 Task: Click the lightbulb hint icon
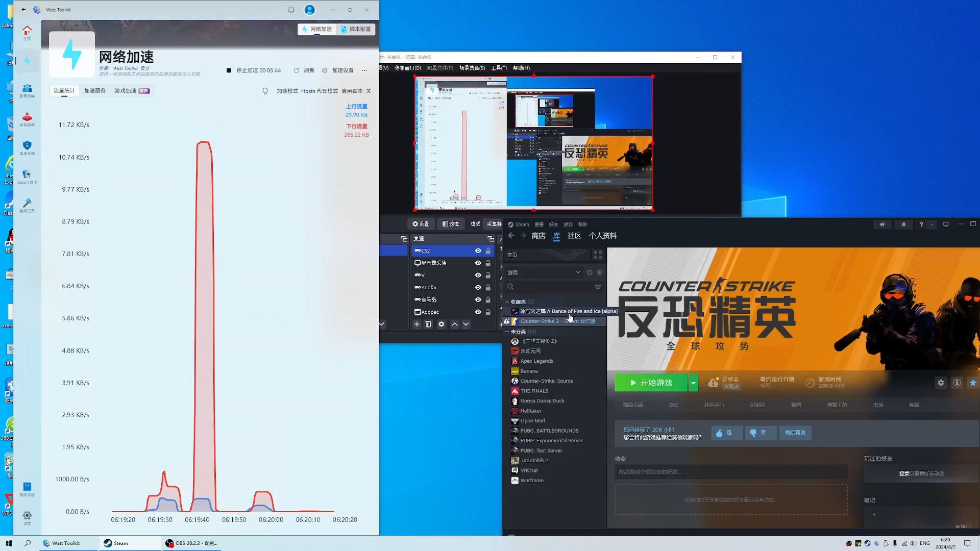[265, 91]
